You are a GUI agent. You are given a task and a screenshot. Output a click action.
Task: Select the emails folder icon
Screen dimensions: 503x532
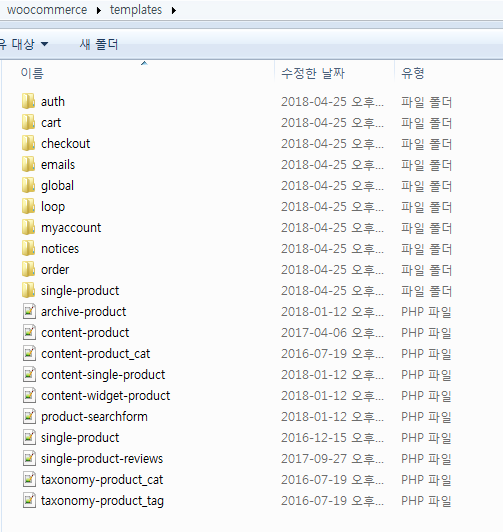tap(28, 164)
